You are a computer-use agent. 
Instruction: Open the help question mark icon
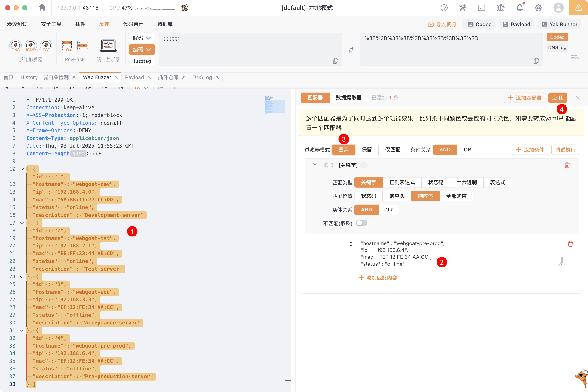click(444, 8)
